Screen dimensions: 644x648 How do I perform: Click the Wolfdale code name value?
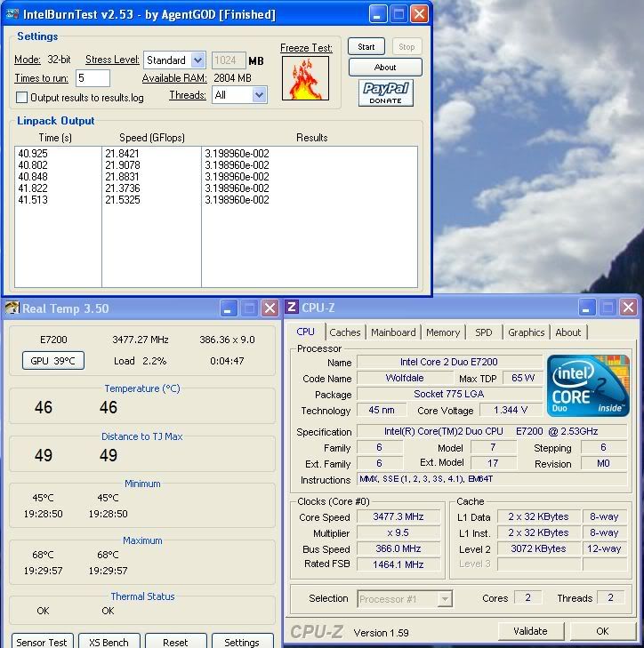click(405, 378)
